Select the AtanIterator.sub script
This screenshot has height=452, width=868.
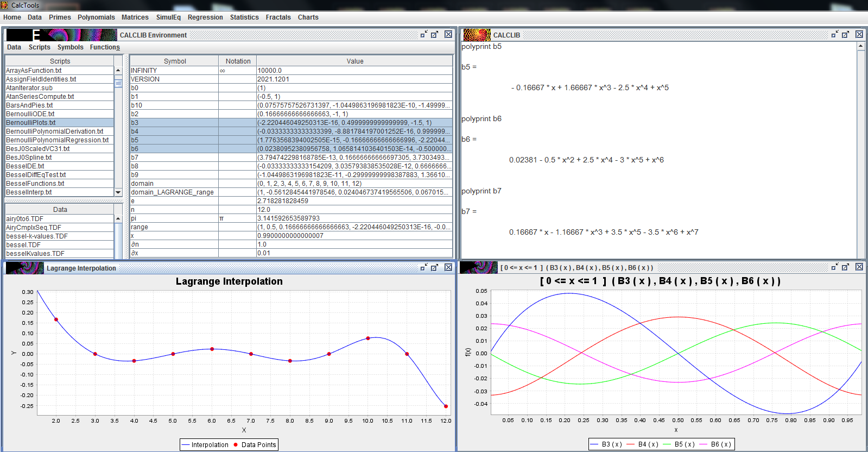pos(60,88)
